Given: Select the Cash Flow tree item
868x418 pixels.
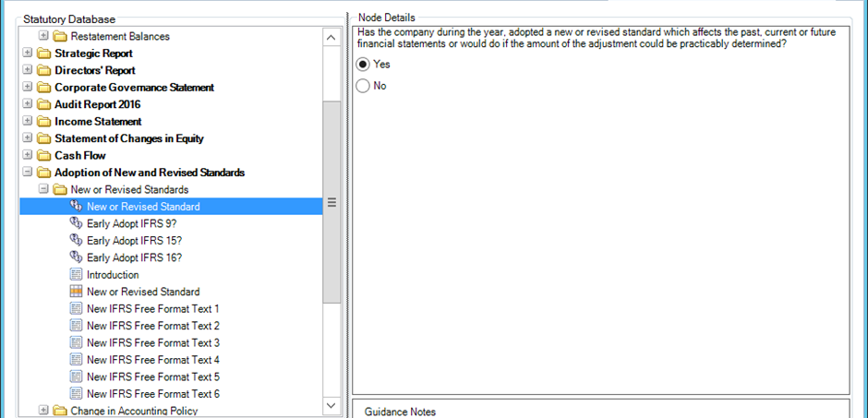Looking at the screenshot, I should pos(80,156).
